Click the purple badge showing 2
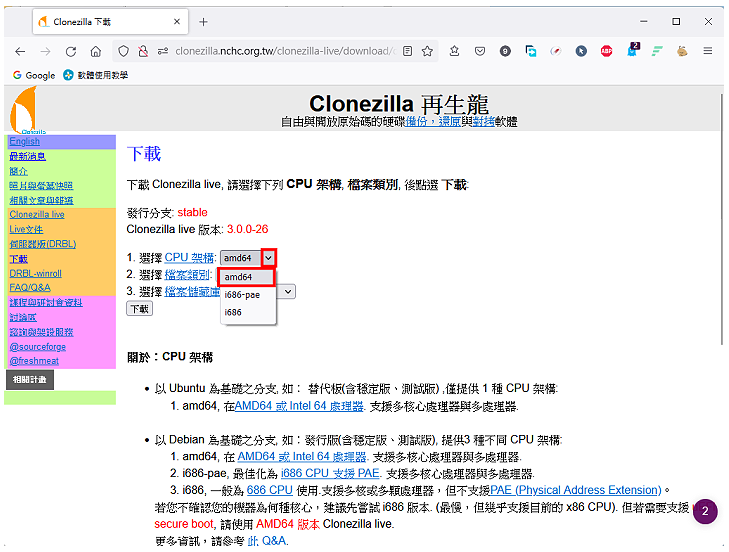This screenshot has width=729, height=552. (705, 511)
